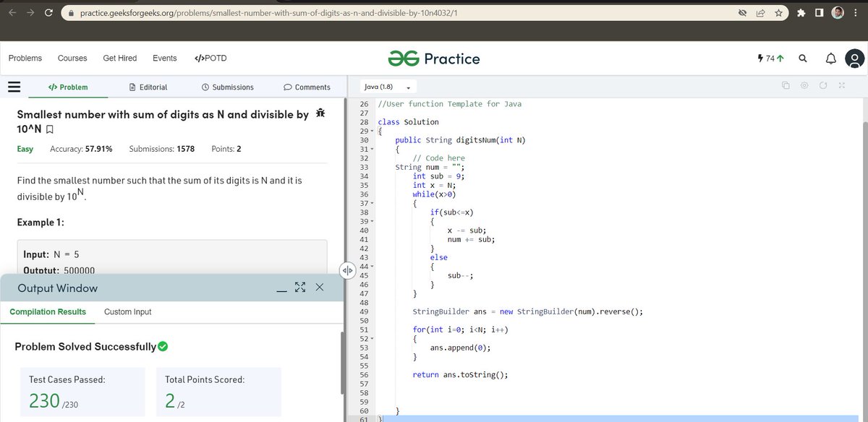Collapse code fold at line 29
Image resolution: width=868 pixels, height=422 pixels.
pos(372,132)
